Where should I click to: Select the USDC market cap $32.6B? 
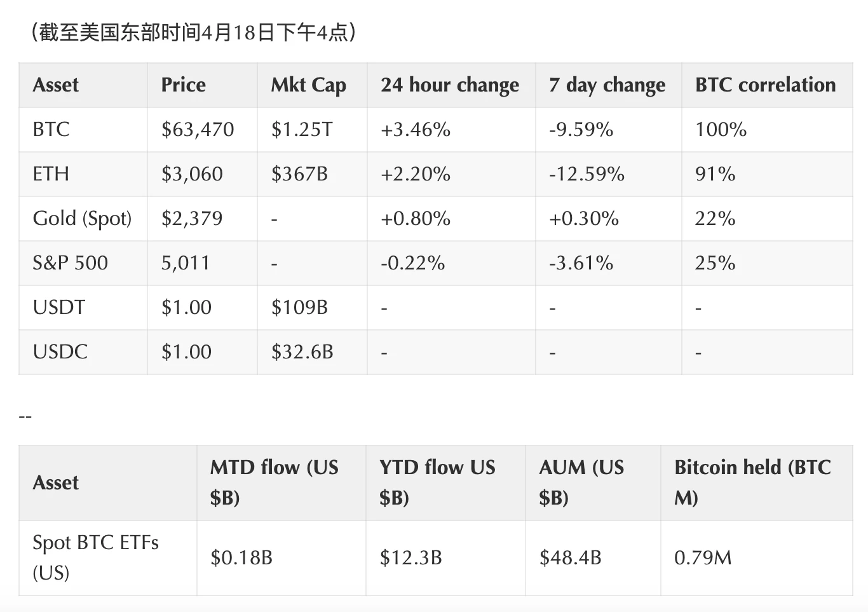(x=302, y=352)
